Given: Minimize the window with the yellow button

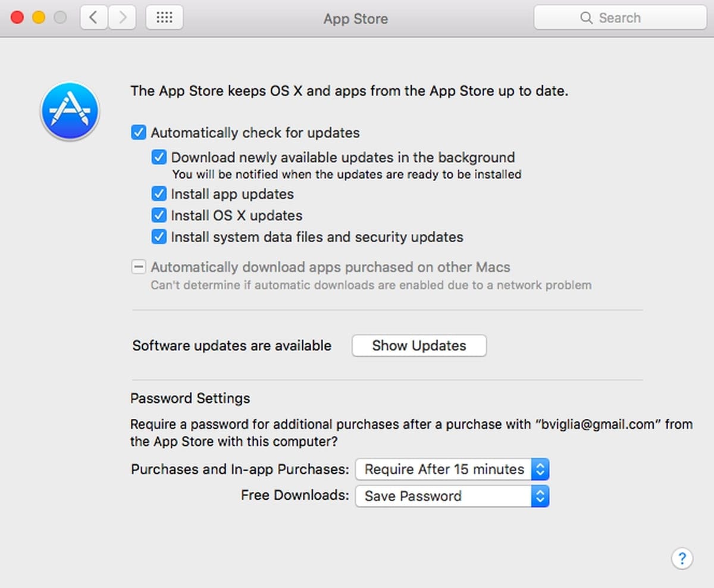Looking at the screenshot, I should [x=39, y=17].
